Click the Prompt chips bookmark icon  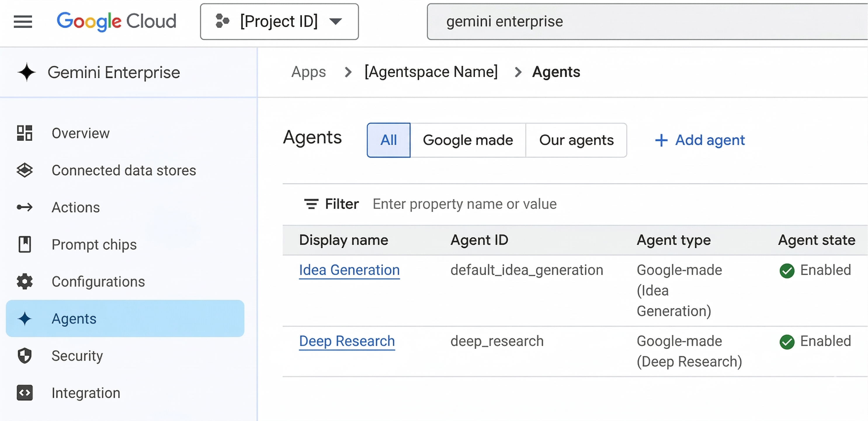click(x=25, y=244)
